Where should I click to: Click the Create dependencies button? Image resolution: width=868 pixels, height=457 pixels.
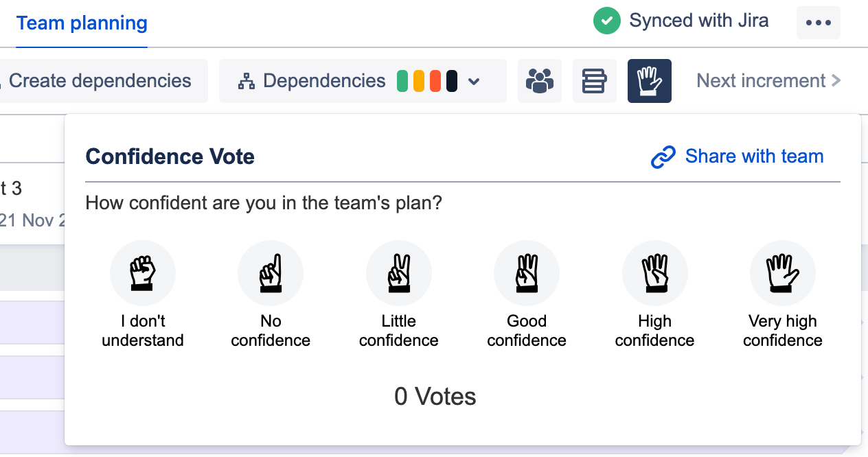[x=100, y=81]
